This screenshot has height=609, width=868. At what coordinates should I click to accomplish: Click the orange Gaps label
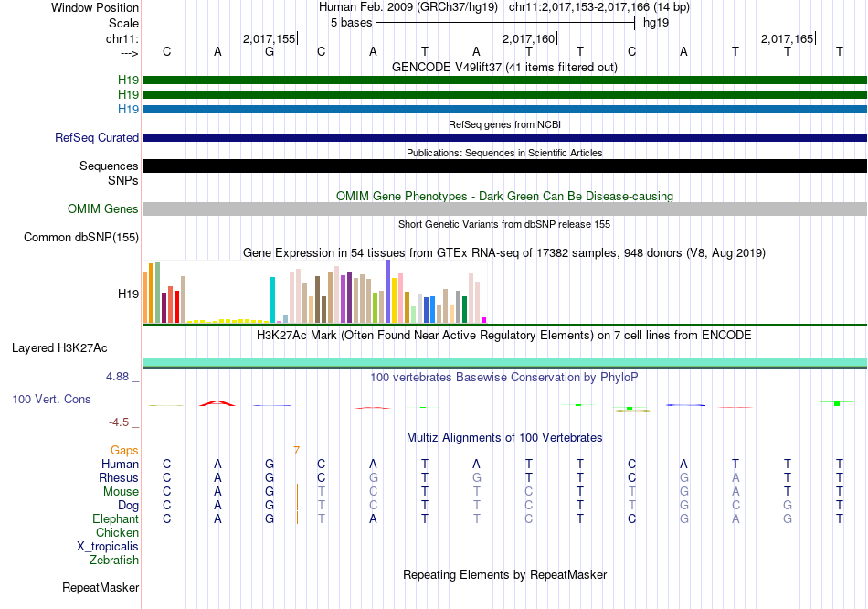[x=124, y=450]
